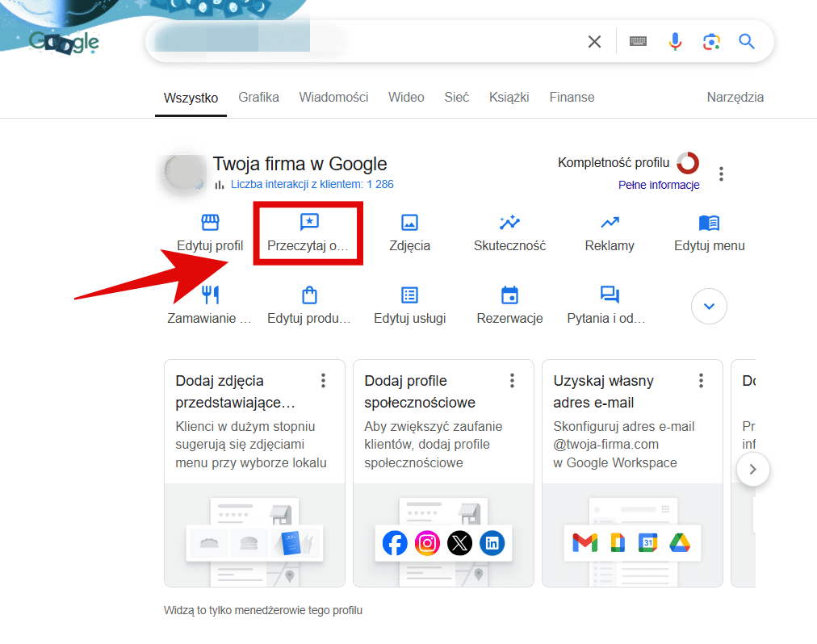
Task: Open Zamawianie food ordering icon
Action: coord(210,295)
